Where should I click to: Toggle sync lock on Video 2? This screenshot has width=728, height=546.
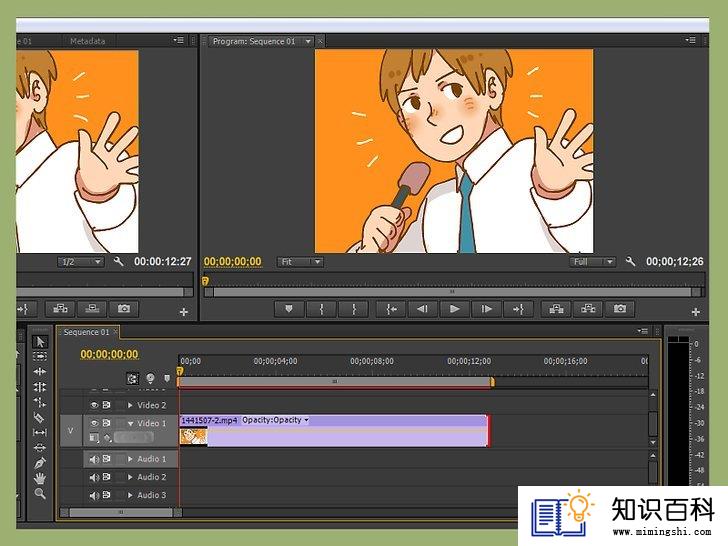point(107,405)
